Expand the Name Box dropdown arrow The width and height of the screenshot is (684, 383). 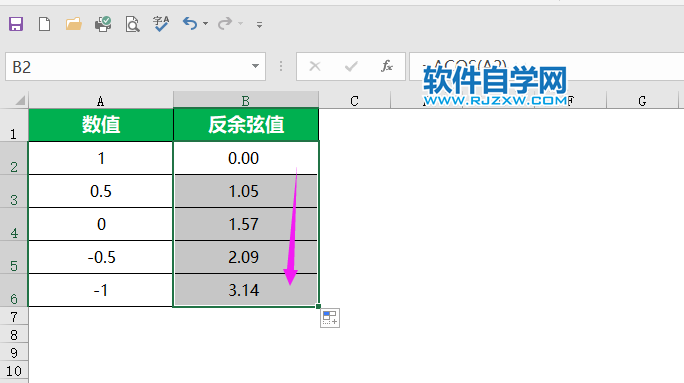click(256, 66)
